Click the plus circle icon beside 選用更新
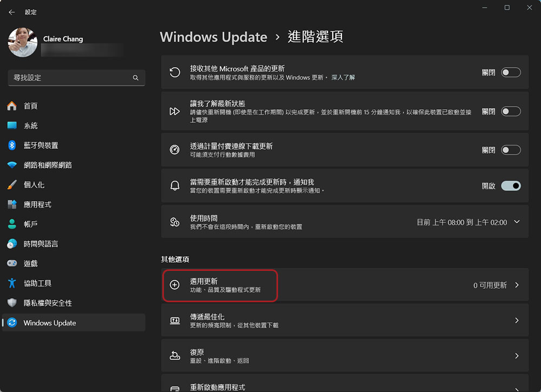Screen dimensions: 541x392 [175, 285]
